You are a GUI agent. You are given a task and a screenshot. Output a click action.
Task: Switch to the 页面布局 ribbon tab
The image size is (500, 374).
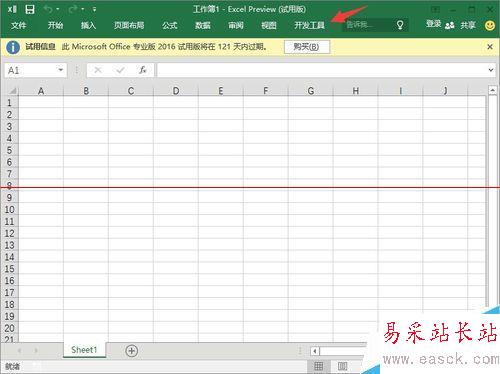129,25
